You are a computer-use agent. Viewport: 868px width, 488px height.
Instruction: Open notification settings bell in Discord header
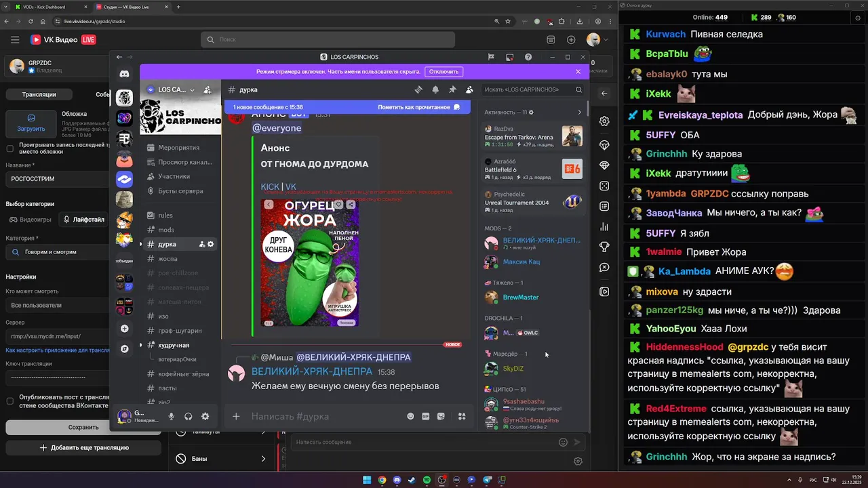(x=435, y=89)
